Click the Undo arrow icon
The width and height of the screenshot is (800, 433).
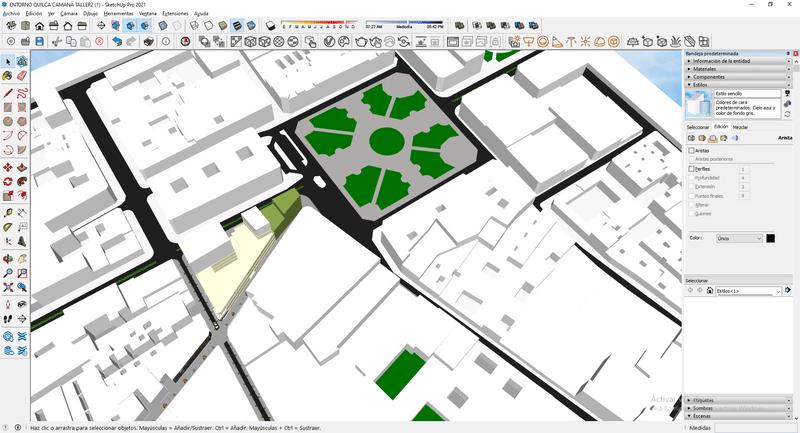tap(117, 42)
